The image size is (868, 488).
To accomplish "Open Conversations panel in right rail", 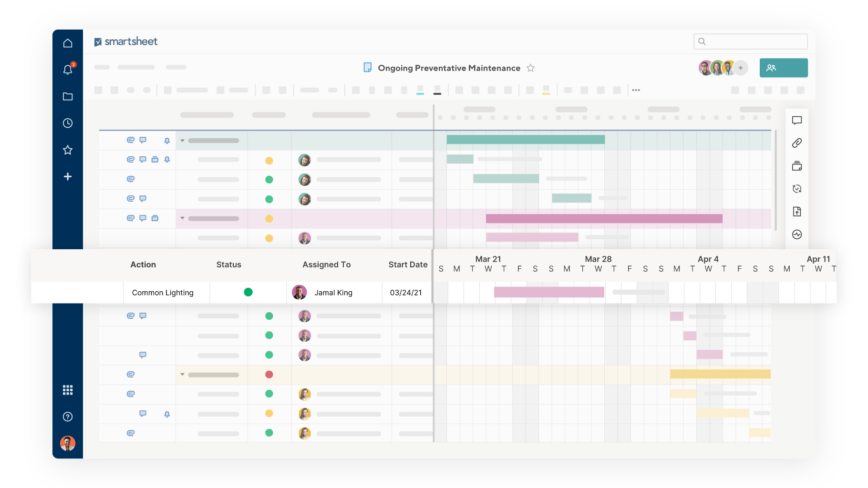I will pos(797,121).
